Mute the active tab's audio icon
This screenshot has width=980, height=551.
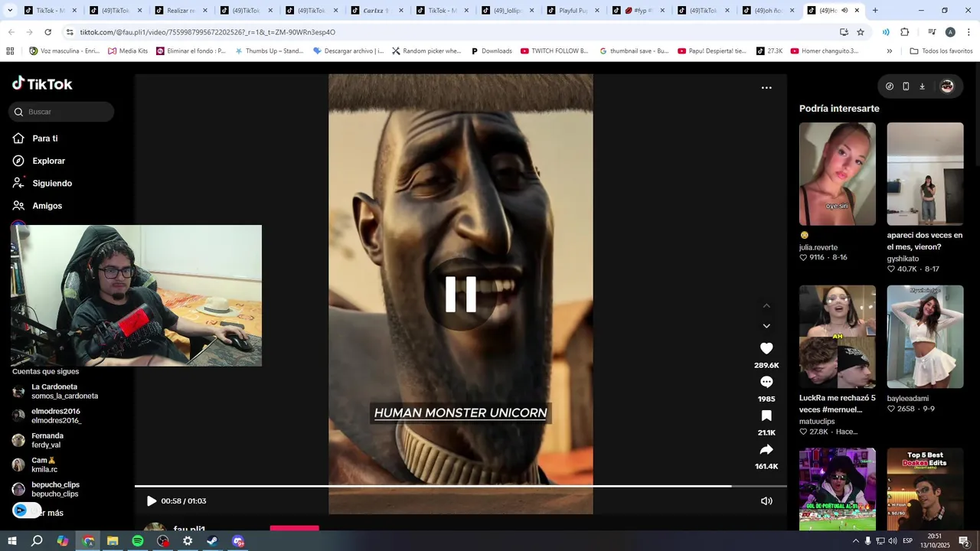click(844, 11)
